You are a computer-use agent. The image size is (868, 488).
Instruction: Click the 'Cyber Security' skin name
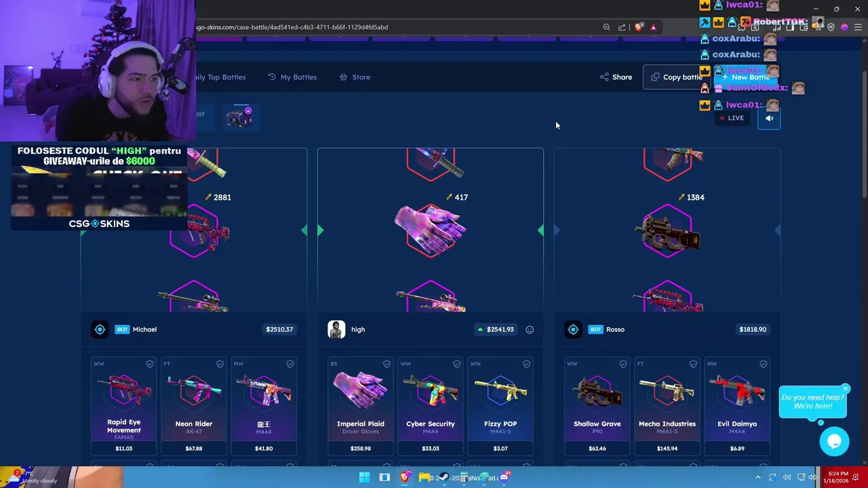431,424
